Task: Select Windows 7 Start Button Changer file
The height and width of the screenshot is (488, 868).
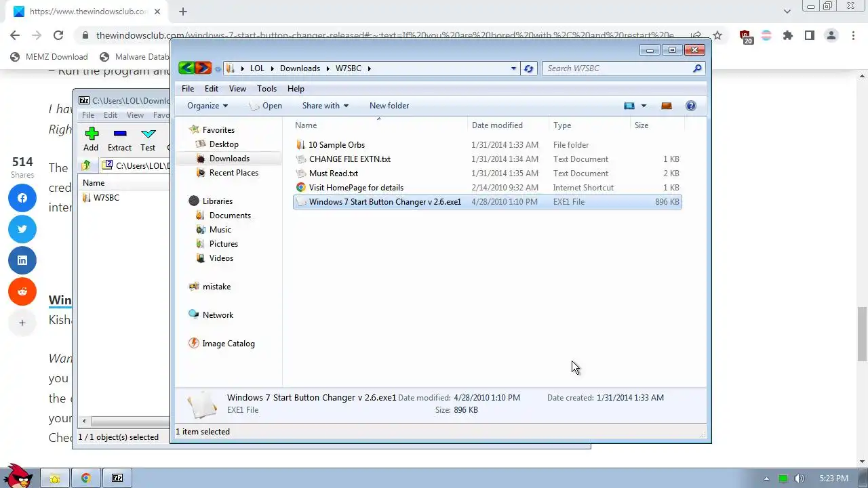Action: pyautogui.click(x=488, y=202)
